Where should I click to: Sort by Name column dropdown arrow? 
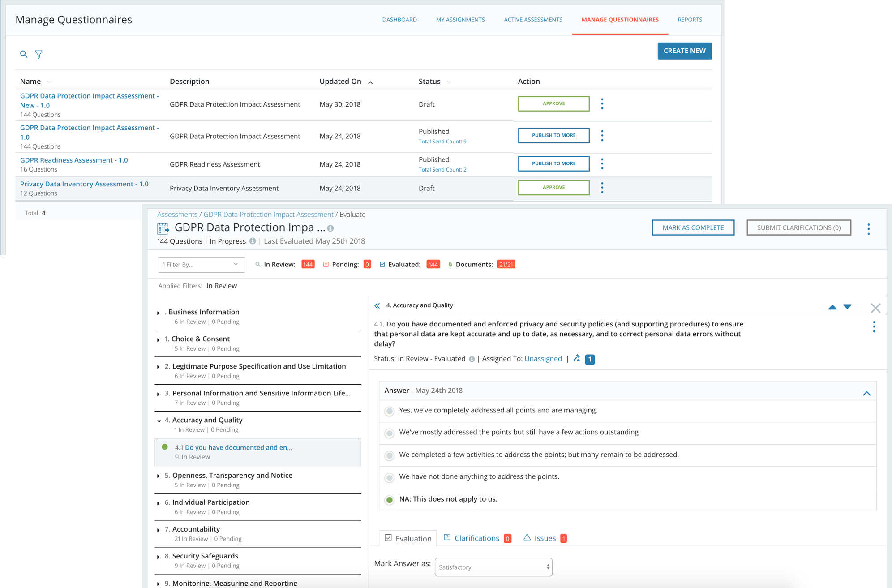[x=50, y=82]
